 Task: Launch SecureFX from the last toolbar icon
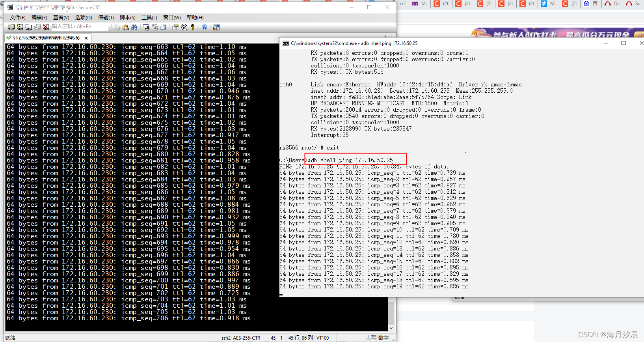coord(216,27)
